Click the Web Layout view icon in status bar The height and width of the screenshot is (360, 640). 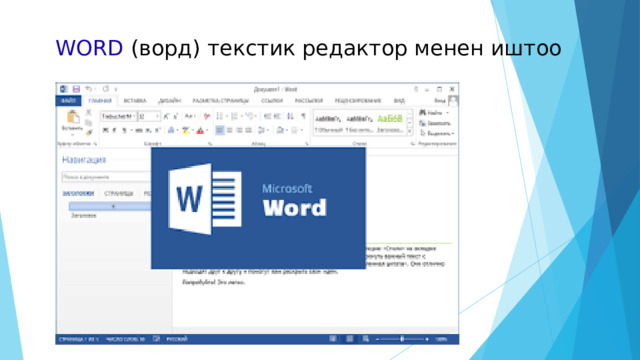365,339
